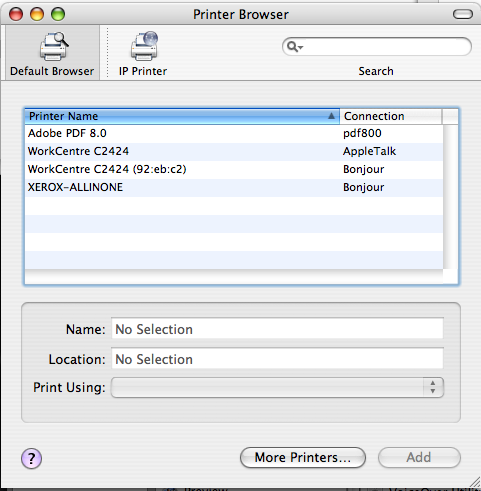Close the Printer Browser window
This screenshot has width=481, height=491.
click(x=16, y=14)
